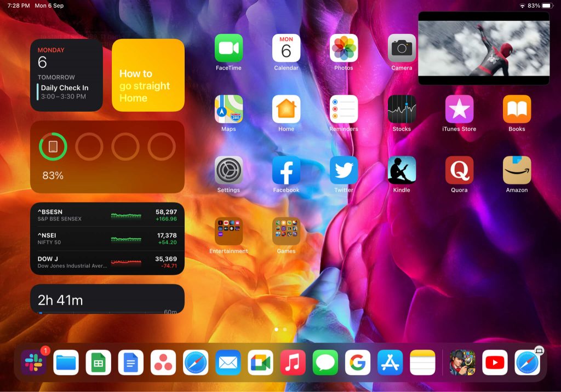
Task: Launch the Stocks app icon
Action: [402, 109]
